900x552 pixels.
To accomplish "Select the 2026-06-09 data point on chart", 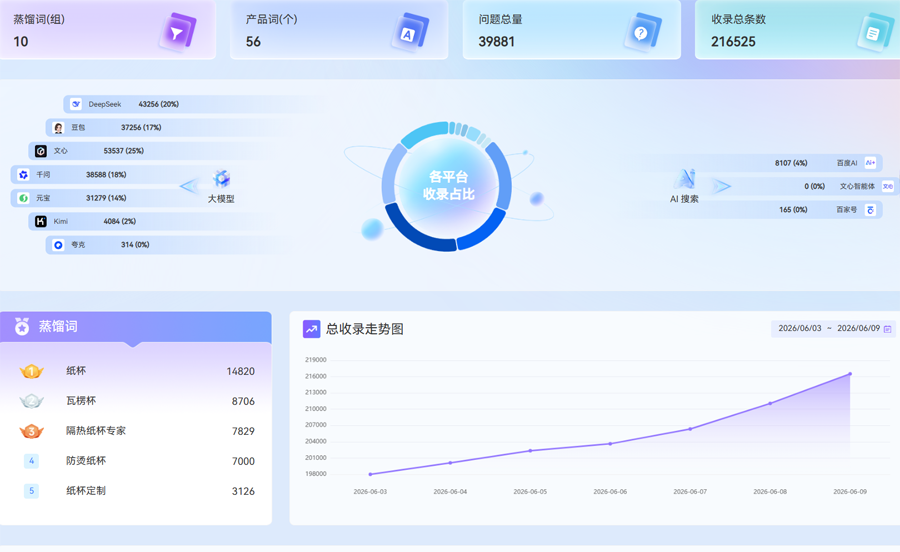I will point(850,374).
